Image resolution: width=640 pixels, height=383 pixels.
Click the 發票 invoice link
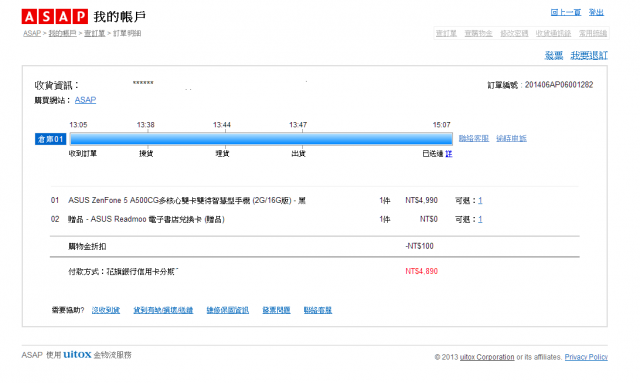point(554,56)
